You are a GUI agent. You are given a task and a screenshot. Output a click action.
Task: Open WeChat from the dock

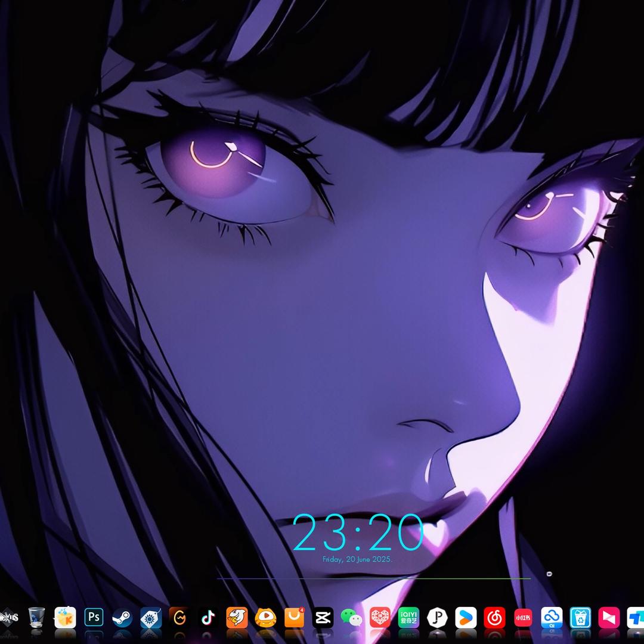351,618
